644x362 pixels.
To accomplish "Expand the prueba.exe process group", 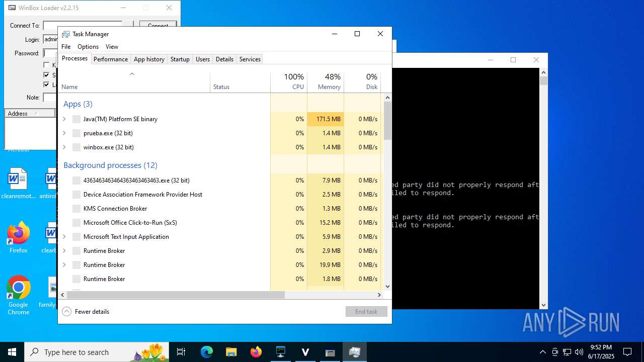I will pos(64,133).
